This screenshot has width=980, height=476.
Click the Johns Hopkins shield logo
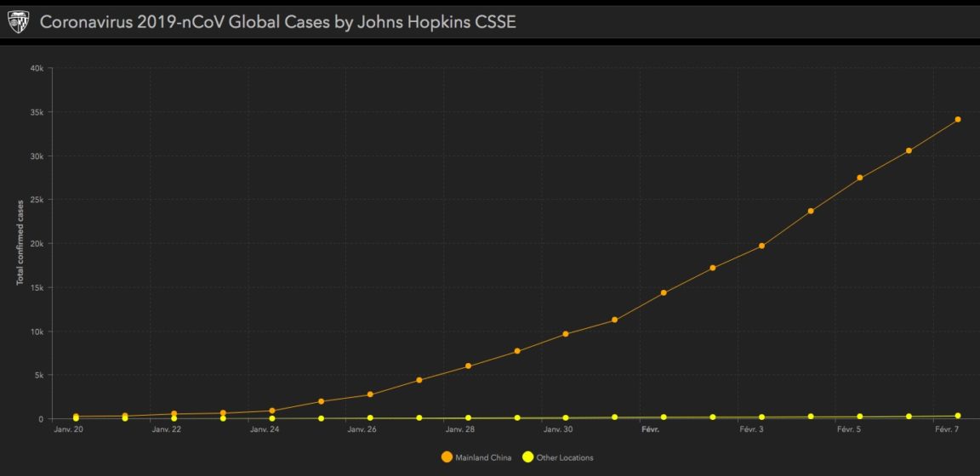click(x=18, y=21)
